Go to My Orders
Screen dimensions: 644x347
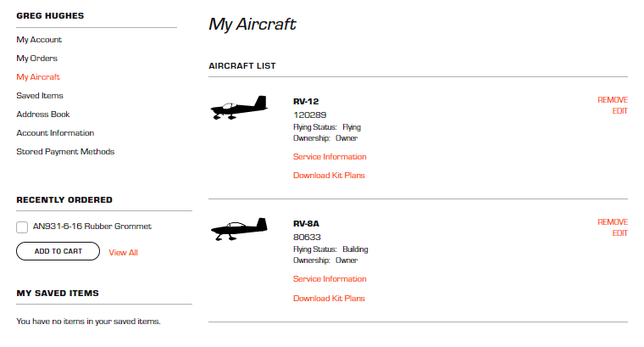tap(37, 59)
